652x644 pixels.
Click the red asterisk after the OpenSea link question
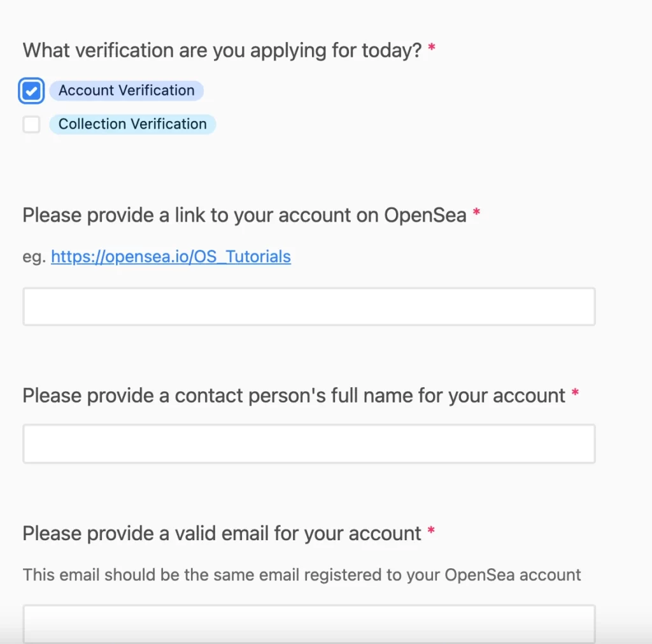click(x=476, y=212)
